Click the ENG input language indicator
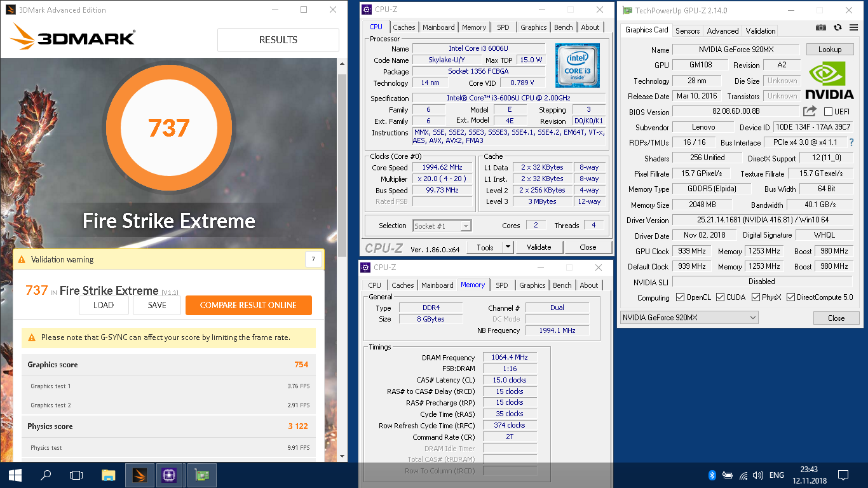Viewport: 868px width, 488px height. coord(776,475)
